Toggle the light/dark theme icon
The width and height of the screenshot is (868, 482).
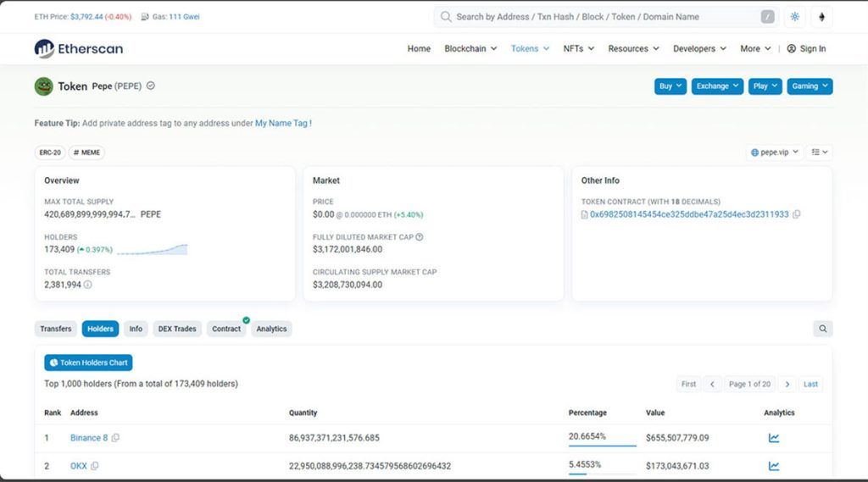point(794,17)
